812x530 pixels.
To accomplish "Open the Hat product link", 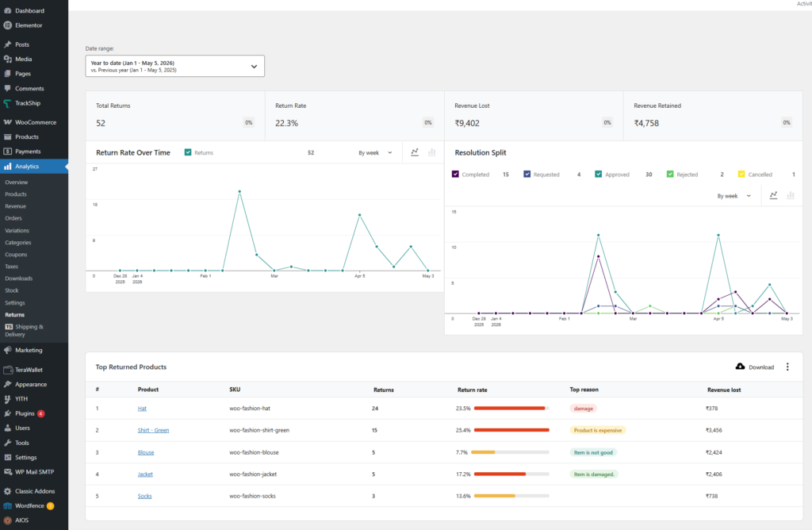I will point(142,409).
